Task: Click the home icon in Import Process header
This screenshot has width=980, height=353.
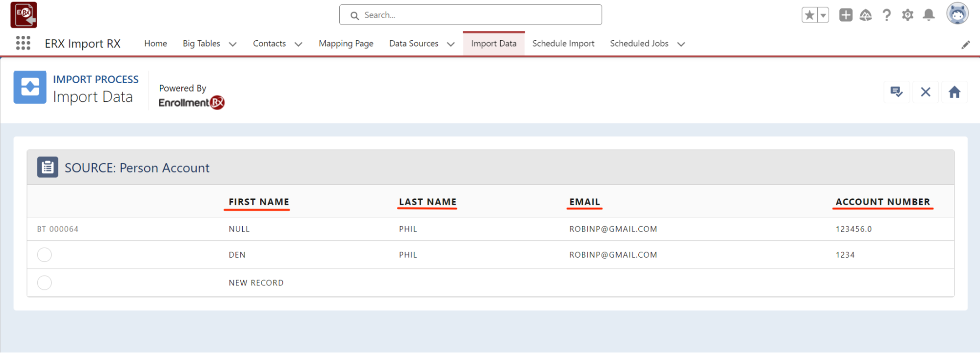Action: [954, 92]
